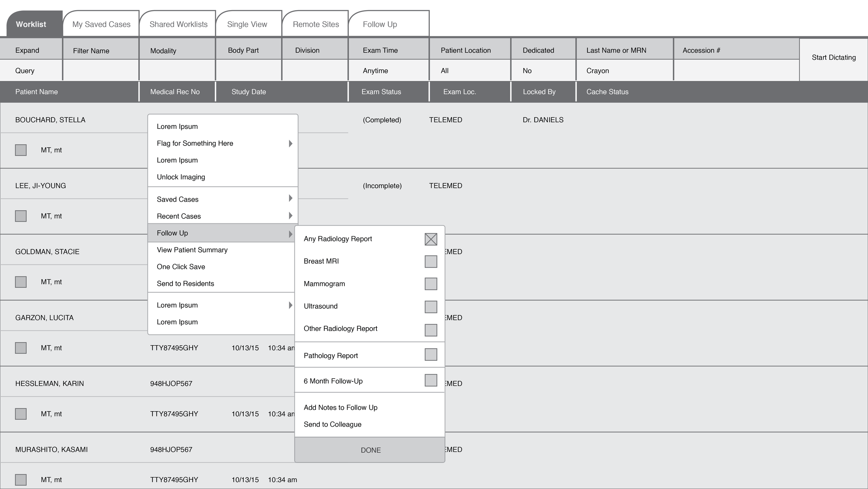Choose Send to Residents menu item
This screenshot has height=489, width=868.
click(x=221, y=283)
